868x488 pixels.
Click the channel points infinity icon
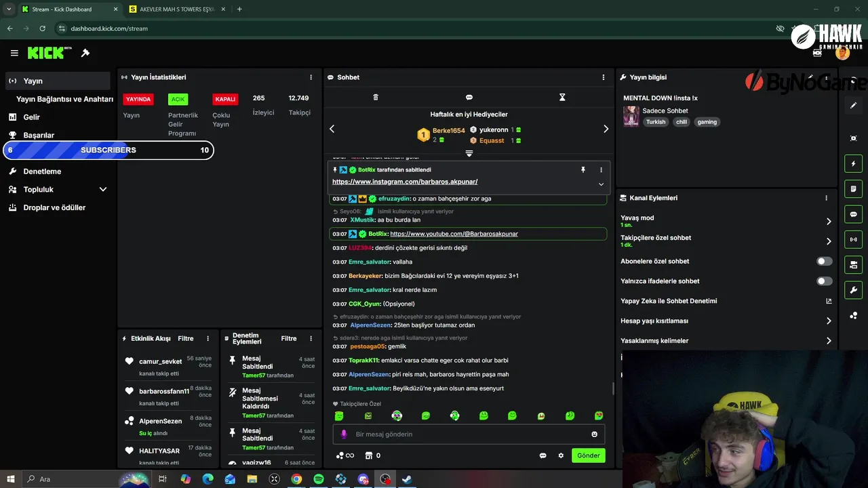click(345, 455)
